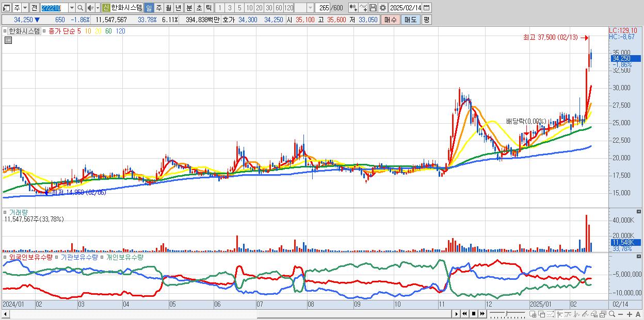Click the horizontal chart scrollbar
The width and height of the screenshot is (644, 320).
[226, 314]
